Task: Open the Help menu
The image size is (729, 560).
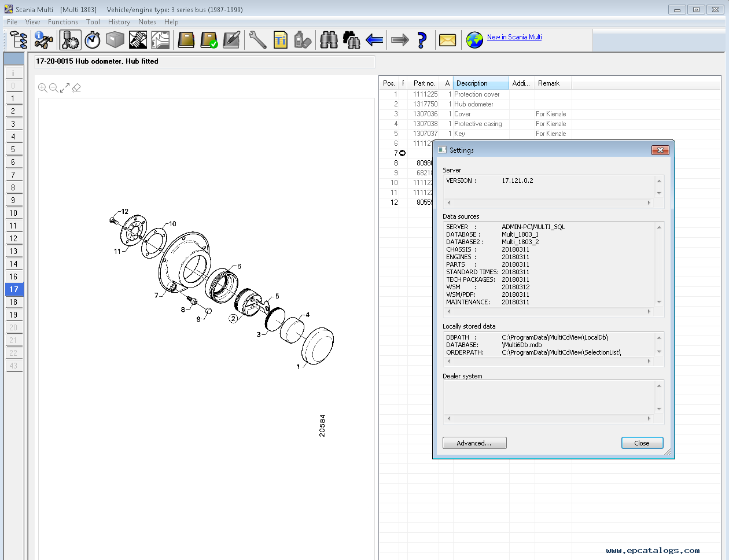Action: point(171,22)
